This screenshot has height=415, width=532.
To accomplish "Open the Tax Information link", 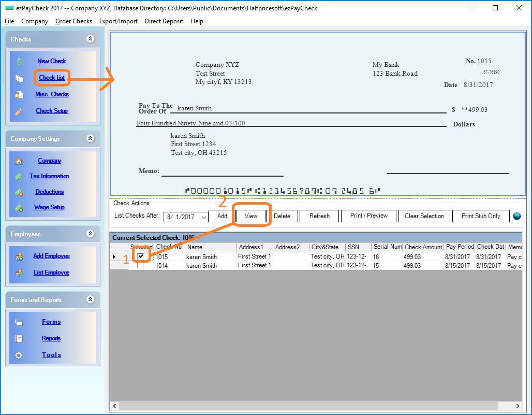I will 49,176.
